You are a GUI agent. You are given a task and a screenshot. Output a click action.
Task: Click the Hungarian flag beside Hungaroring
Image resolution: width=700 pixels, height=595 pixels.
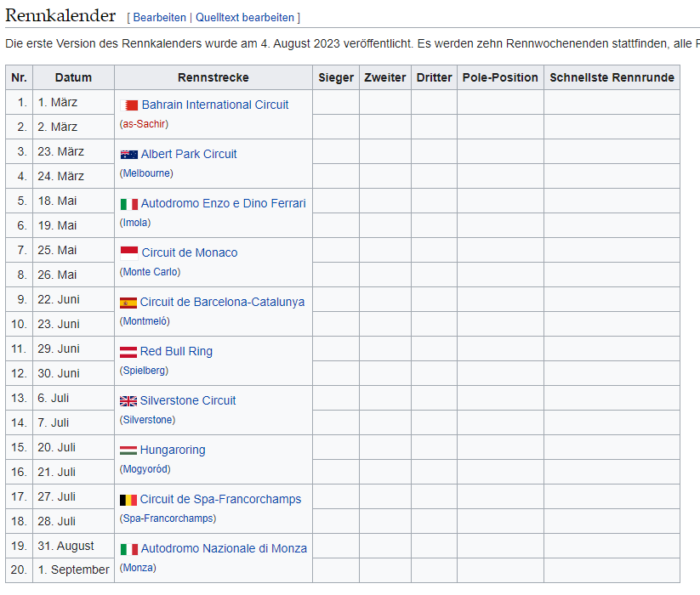[128, 450]
